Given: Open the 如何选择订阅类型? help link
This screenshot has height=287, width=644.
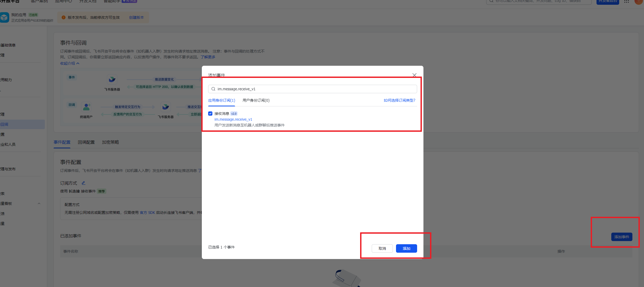Looking at the screenshot, I should pyautogui.click(x=399, y=100).
